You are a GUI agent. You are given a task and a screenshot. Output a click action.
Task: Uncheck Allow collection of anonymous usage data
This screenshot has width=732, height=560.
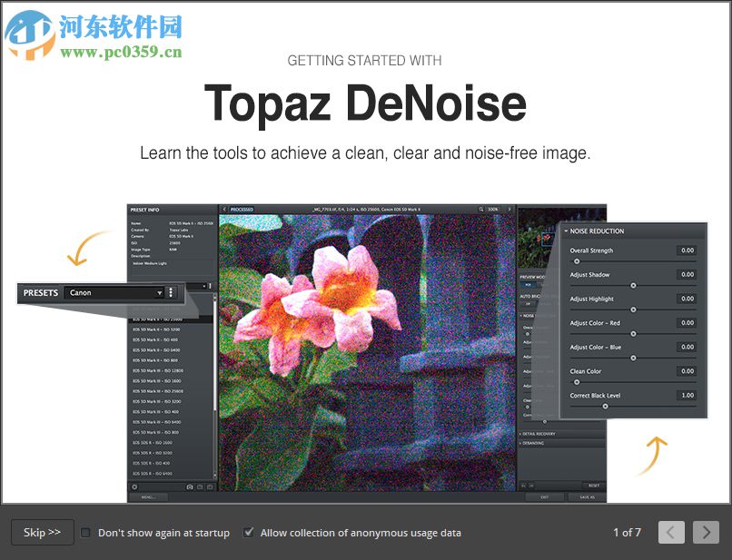click(249, 533)
